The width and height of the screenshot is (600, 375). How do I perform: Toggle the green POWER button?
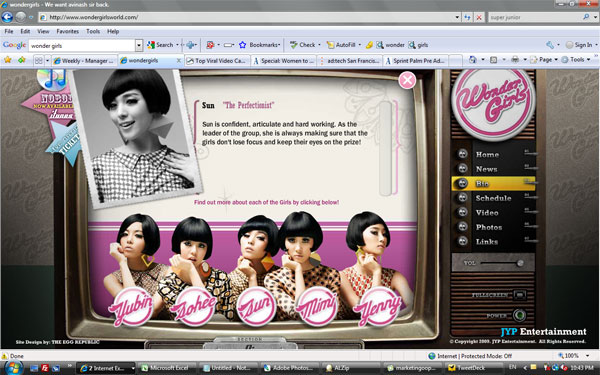[519, 315]
